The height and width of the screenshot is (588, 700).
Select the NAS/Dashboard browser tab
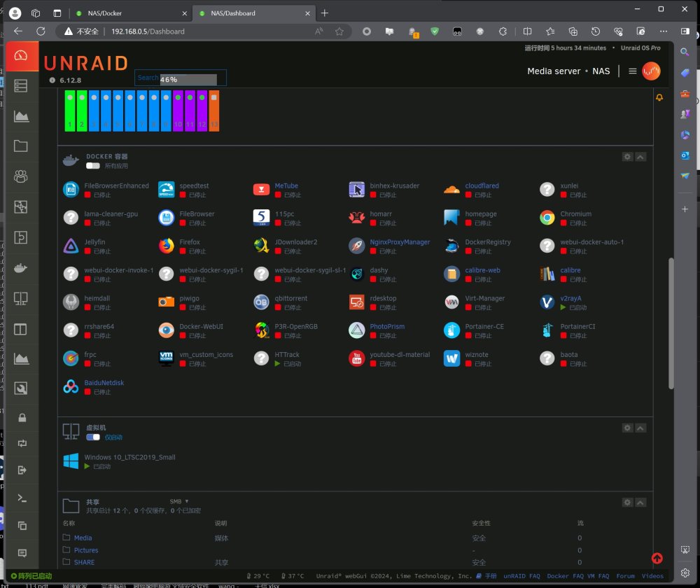pyautogui.click(x=255, y=13)
